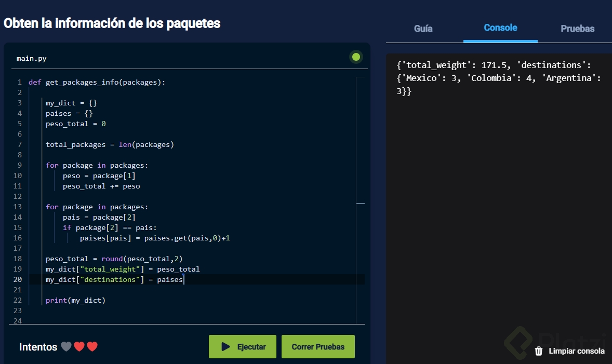This screenshot has height=364, width=612.
Task: Select the Console tab
Action: [500, 28]
